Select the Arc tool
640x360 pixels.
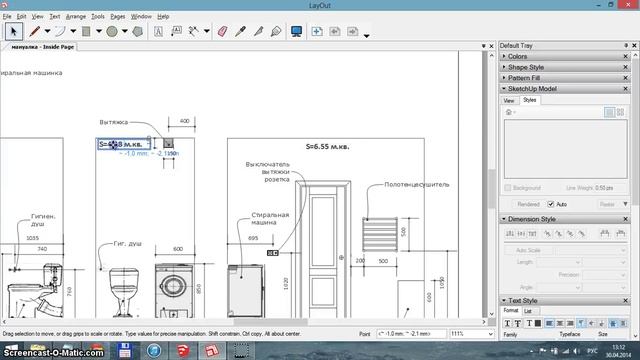[60, 31]
